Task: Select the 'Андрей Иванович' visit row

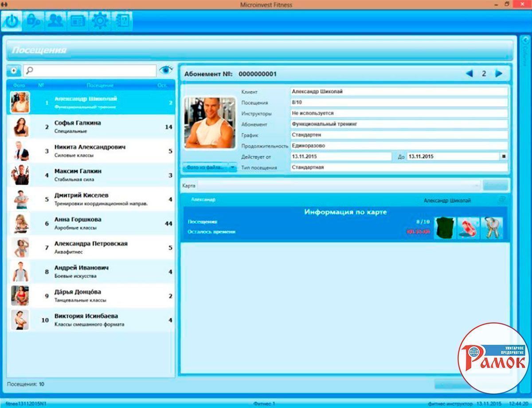Action: click(x=91, y=272)
